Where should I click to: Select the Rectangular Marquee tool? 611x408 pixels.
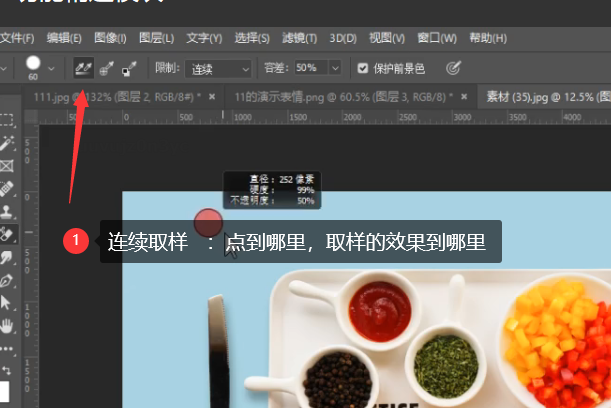click(x=7, y=120)
